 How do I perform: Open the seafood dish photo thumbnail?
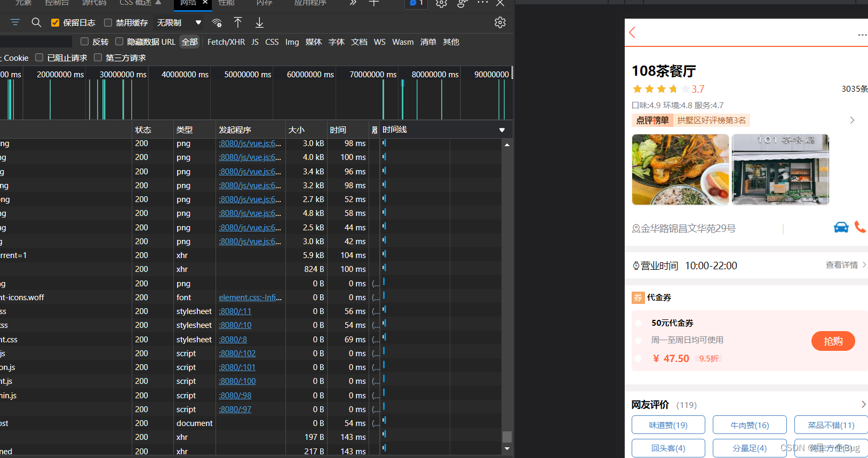click(x=680, y=170)
